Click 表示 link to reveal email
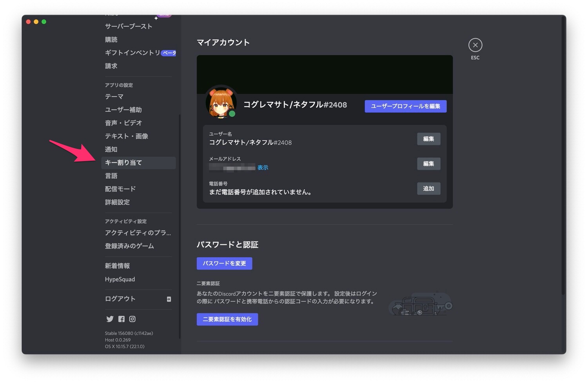 coord(263,168)
